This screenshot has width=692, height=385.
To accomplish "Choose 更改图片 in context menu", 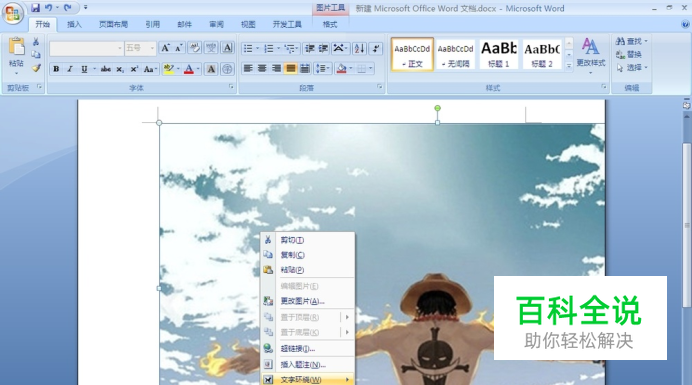I will [x=308, y=301].
